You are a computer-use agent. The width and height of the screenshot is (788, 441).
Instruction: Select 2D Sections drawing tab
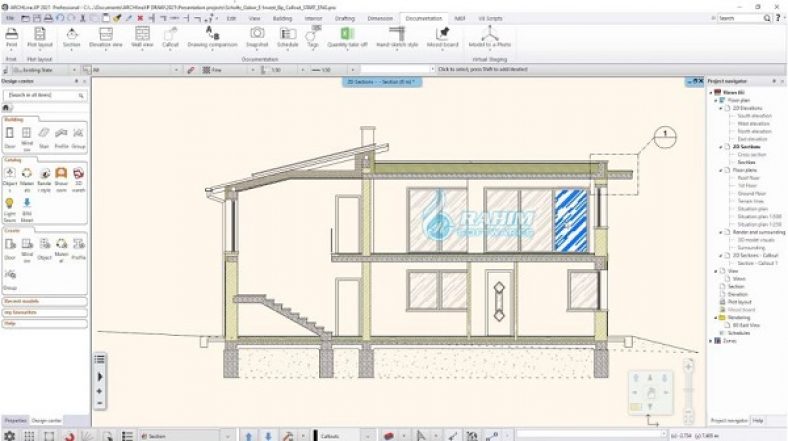tap(381, 82)
